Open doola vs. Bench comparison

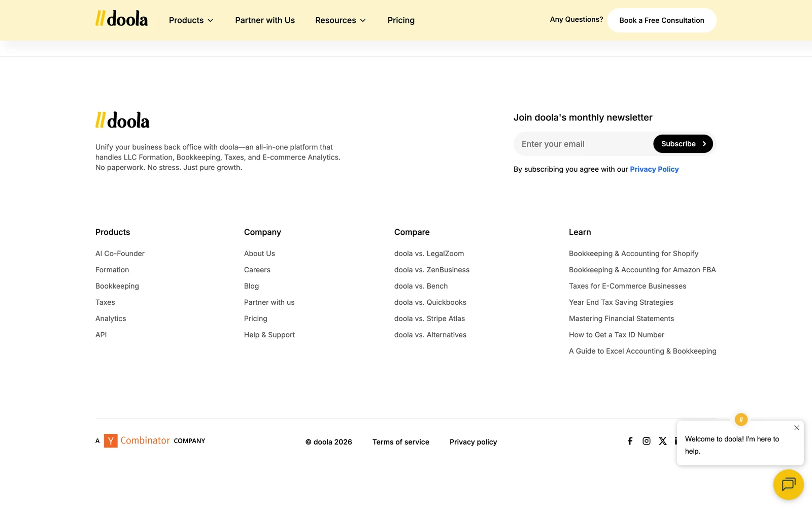point(421,286)
